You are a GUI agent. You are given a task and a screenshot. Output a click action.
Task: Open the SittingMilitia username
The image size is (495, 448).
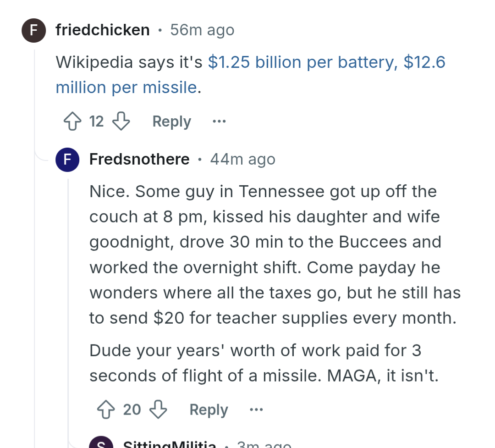[170, 443]
